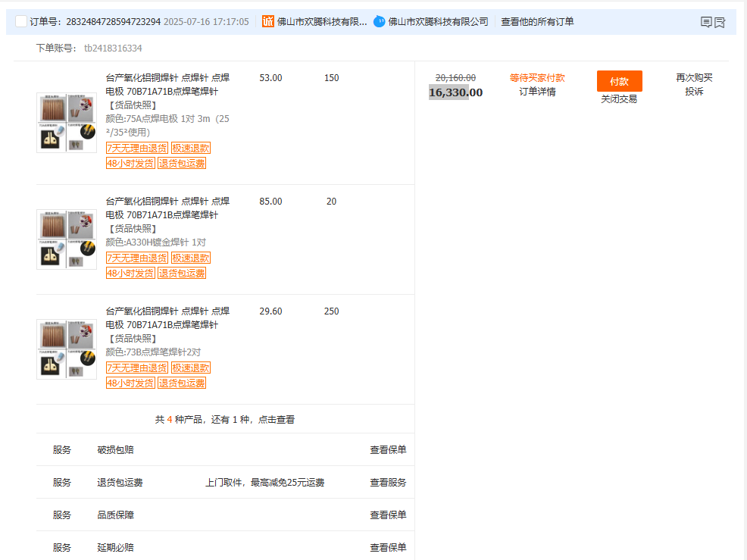
Task: Select the total price 16,330.00
Action: [455, 92]
